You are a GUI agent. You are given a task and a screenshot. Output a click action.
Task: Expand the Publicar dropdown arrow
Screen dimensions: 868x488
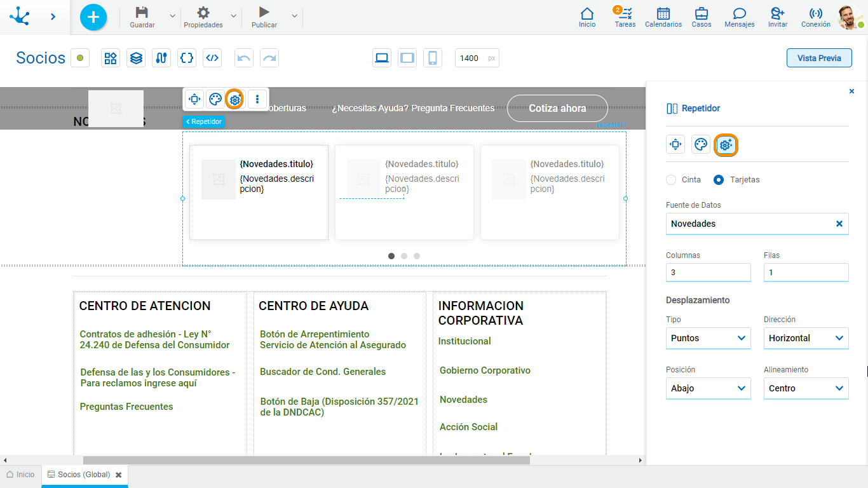294,16
